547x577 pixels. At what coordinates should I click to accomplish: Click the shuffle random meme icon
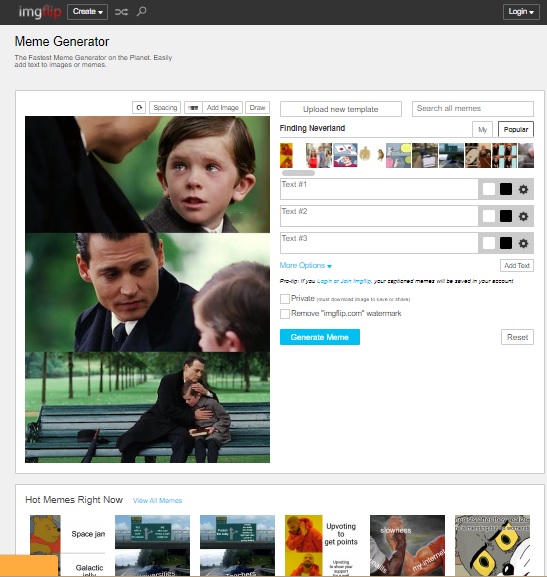[121, 12]
